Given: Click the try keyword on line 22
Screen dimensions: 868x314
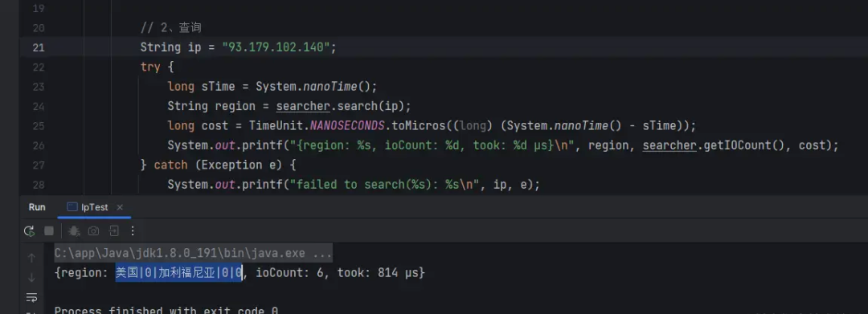Looking at the screenshot, I should [150, 67].
